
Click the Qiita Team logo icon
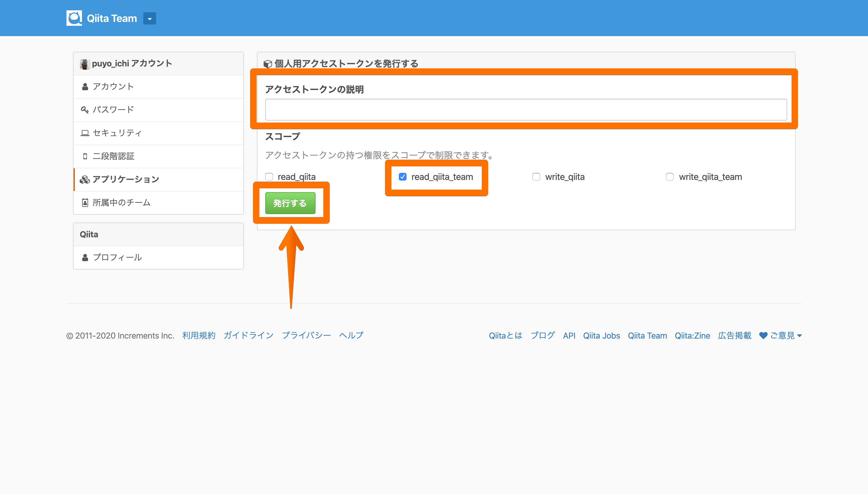[x=74, y=18]
